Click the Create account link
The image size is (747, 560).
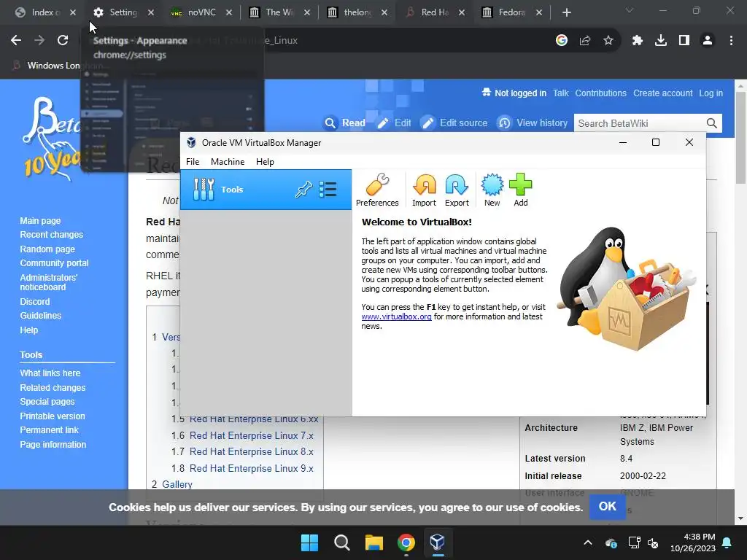(x=662, y=93)
